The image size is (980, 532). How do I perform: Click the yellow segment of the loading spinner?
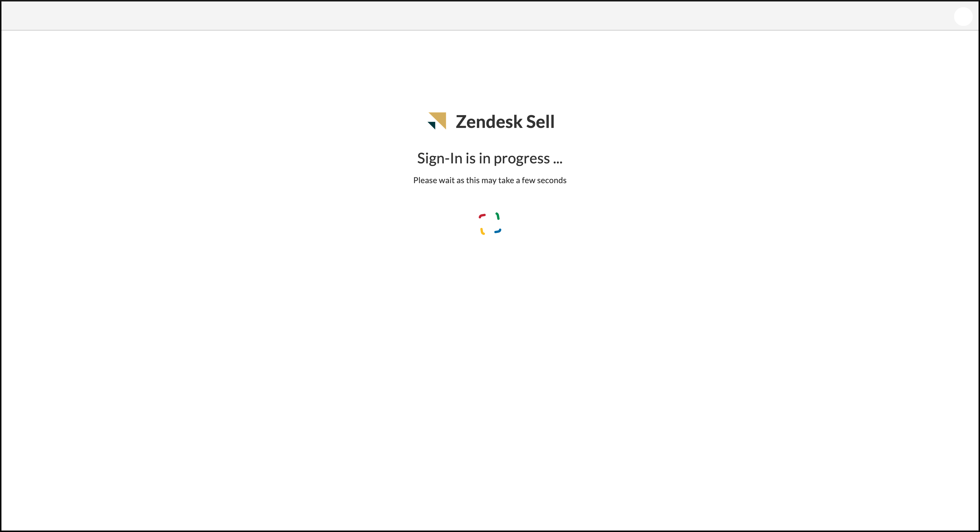[x=482, y=231]
